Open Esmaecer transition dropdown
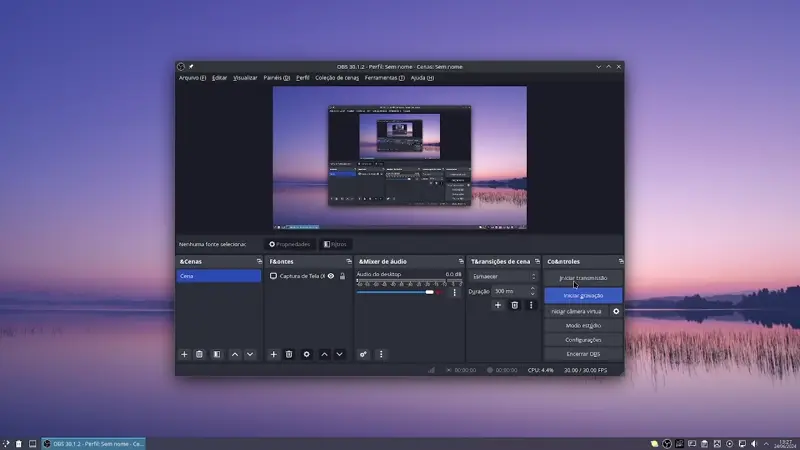The height and width of the screenshot is (450, 800). 504,277
